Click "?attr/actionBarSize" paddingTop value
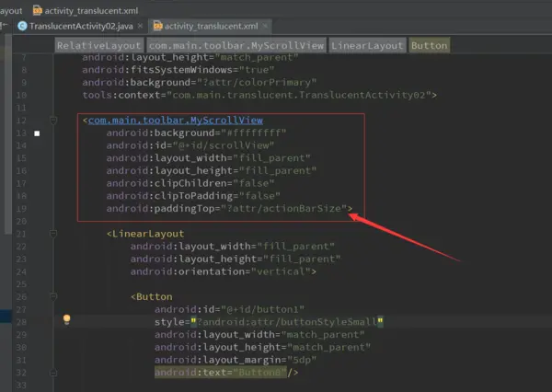The height and width of the screenshot is (392, 552). coord(284,209)
